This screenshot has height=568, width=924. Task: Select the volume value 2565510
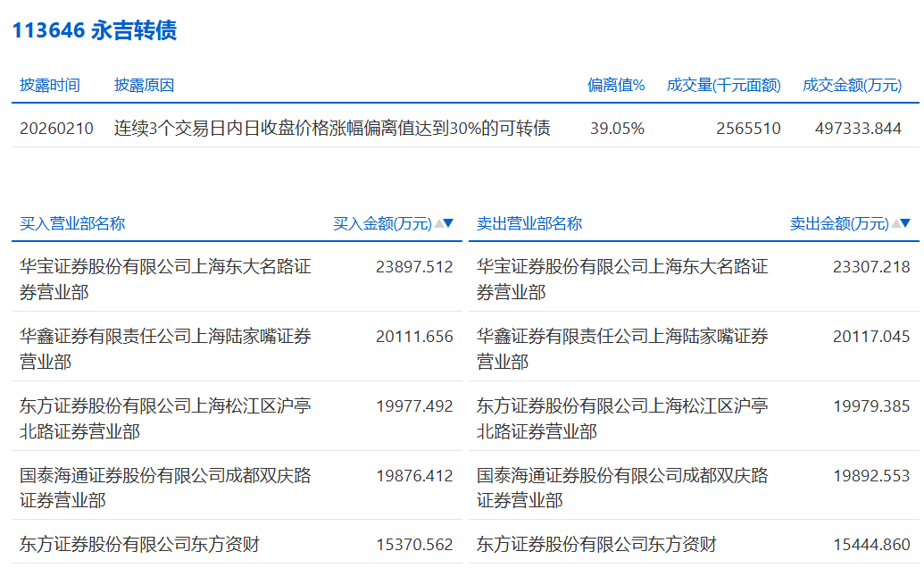[x=748, y=129]
